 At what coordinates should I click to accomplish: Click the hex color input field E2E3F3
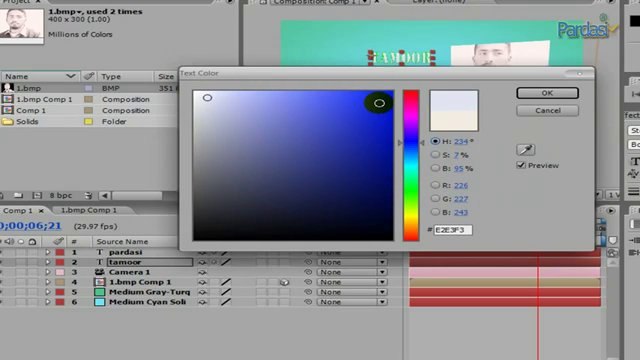(453, 230)
